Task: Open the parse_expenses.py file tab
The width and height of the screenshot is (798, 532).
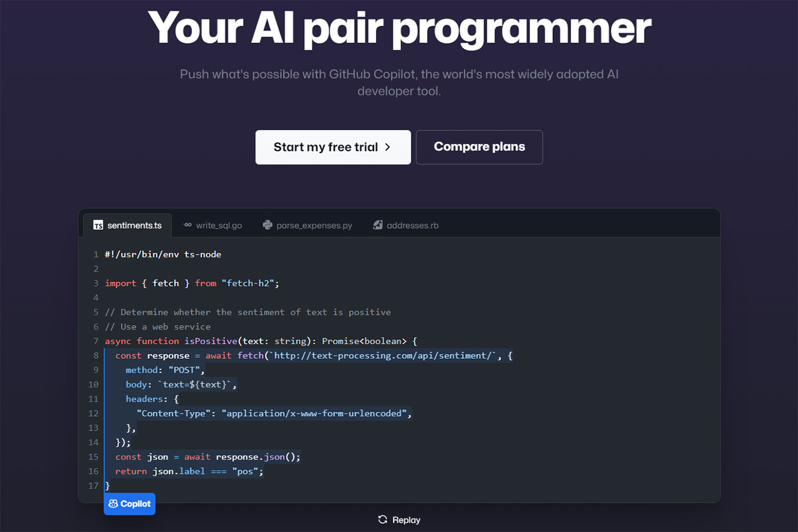Action: (314, 226)
